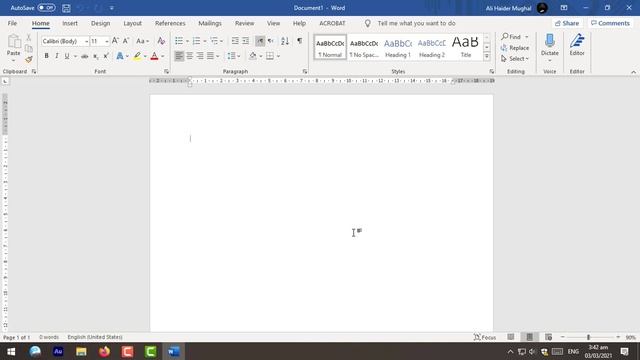Open Font dialog launcher

coord(166,71)
